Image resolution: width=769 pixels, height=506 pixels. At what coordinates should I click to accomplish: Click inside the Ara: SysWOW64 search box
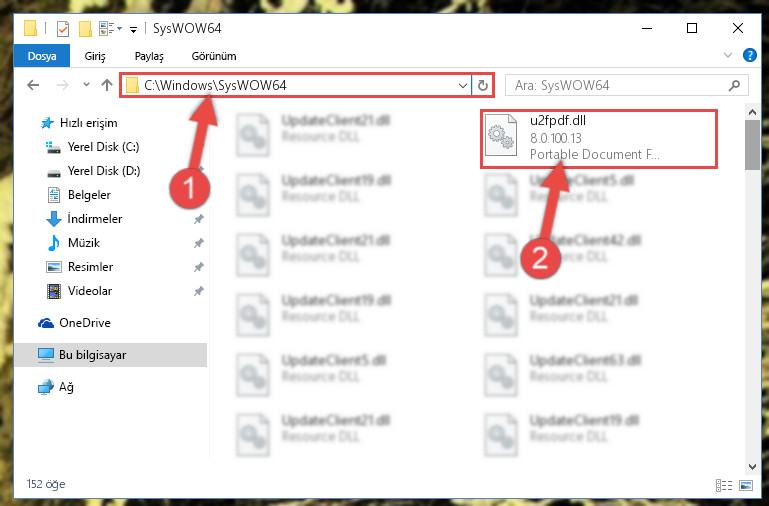coord(618,85)
